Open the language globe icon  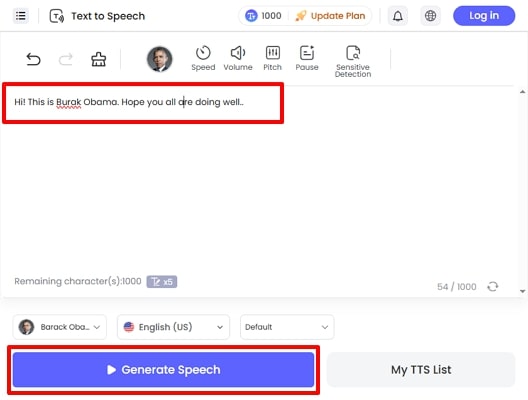[x=430, y=15]
